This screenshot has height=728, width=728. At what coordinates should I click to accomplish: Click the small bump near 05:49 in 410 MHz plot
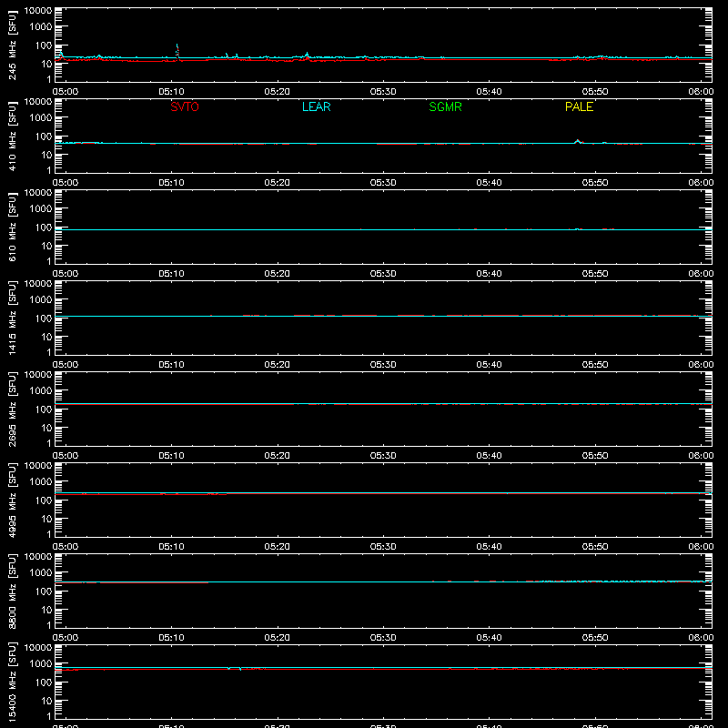coord(578,141)
